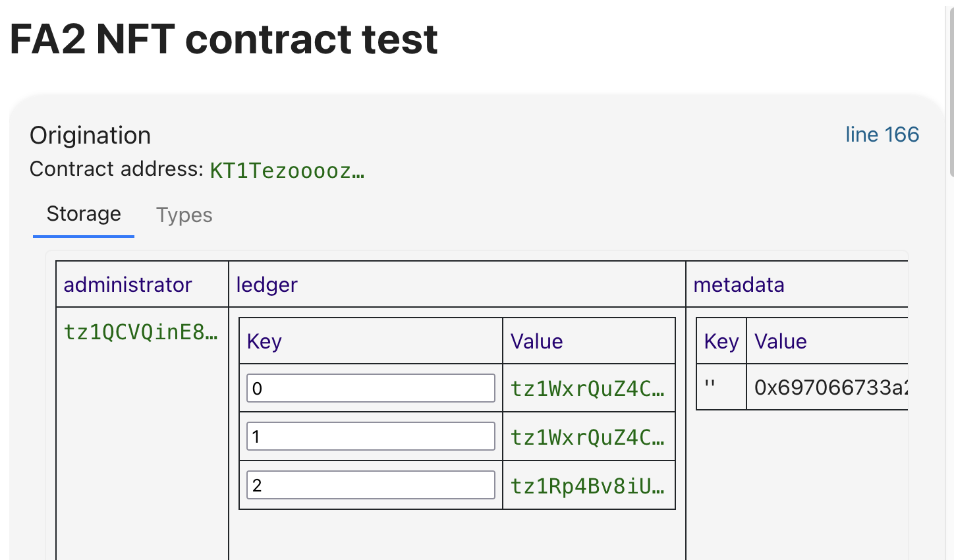Open the line 166 link
Image resolution: width=954 pixels, height=560 pixels.
tap(882, 134)
